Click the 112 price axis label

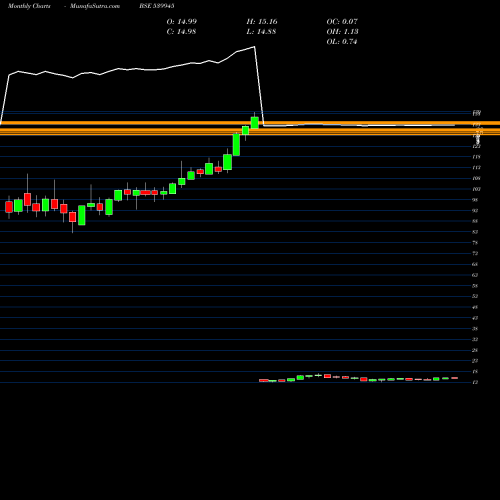pos(477,168)
